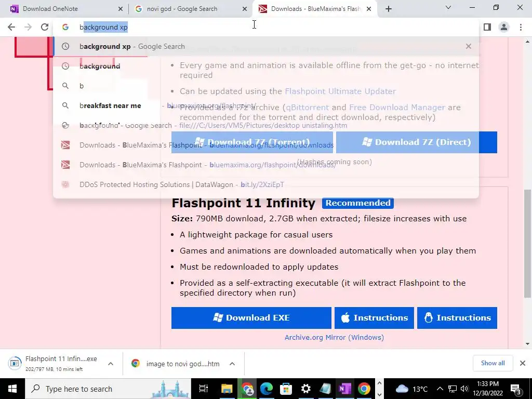
Task: Open the Archive.org Mirror (Windows) link
Action: point(334,337)
